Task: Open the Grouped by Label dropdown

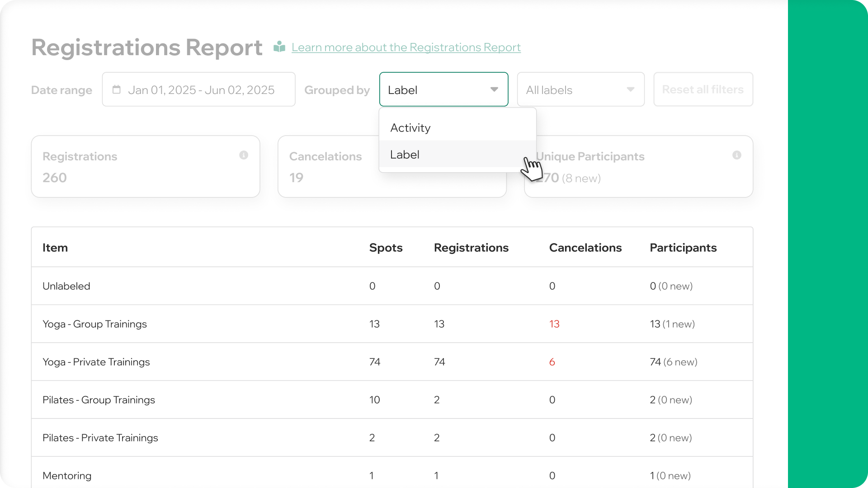Action: (434, 89)
